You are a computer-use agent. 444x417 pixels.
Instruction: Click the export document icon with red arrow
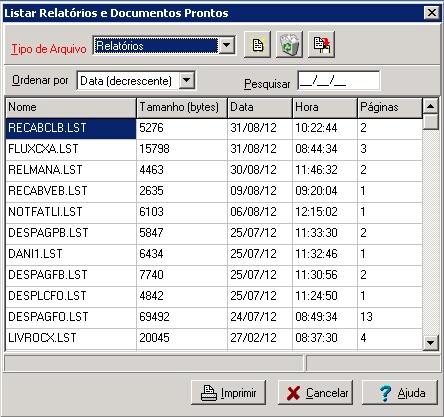point(321,45)
